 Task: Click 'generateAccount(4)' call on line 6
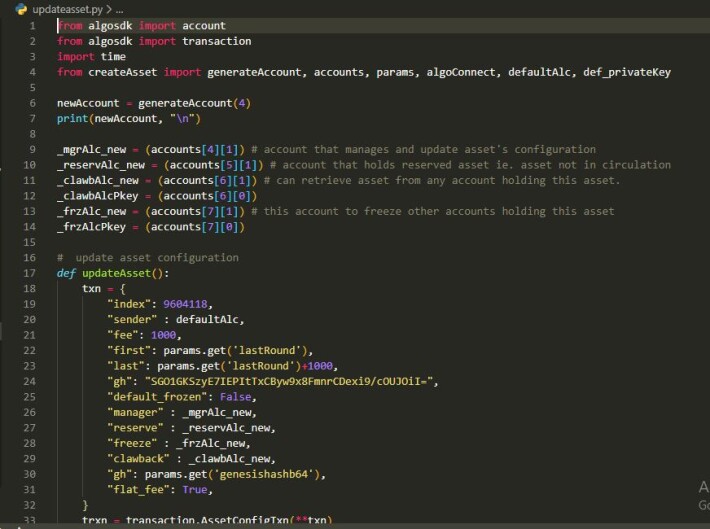coord(194,103)
